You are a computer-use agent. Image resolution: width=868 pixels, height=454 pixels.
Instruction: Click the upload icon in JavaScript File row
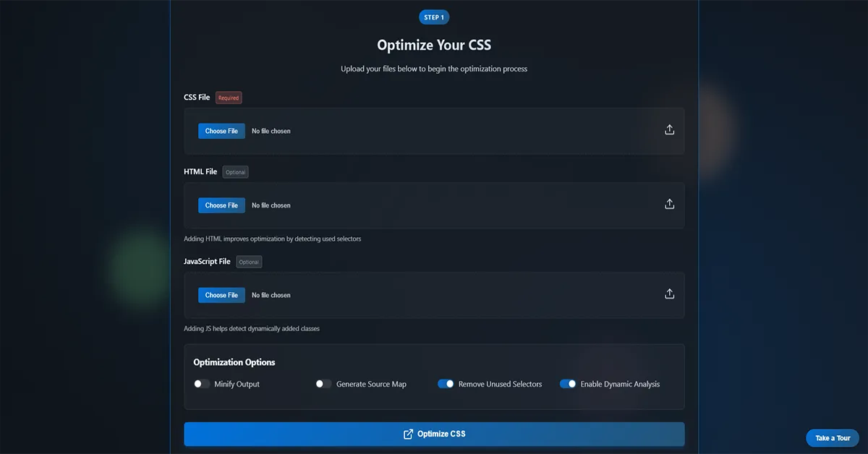[x=669, y=294]
